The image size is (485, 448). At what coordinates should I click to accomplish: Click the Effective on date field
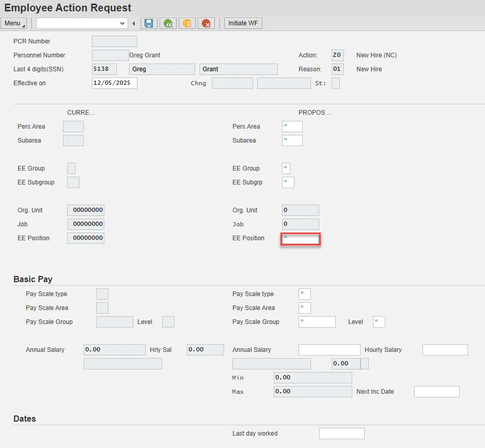114,83
